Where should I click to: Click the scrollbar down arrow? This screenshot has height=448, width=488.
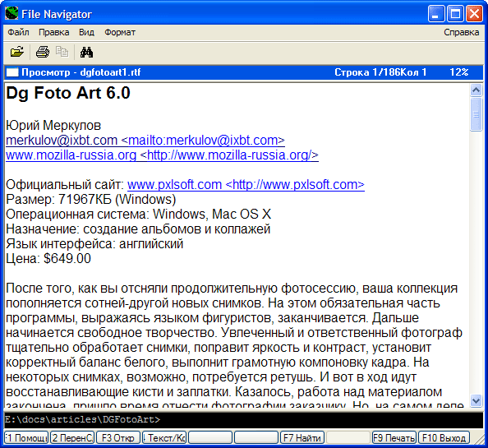tap(476, 400)
